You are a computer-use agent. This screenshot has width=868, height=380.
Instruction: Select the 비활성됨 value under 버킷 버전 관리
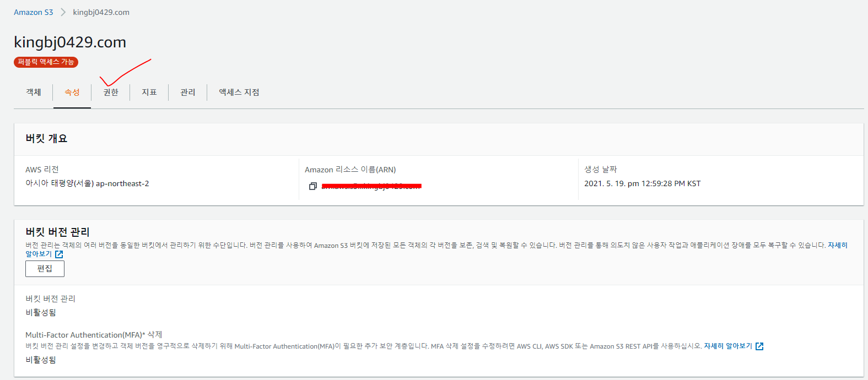tap(41, 312)
